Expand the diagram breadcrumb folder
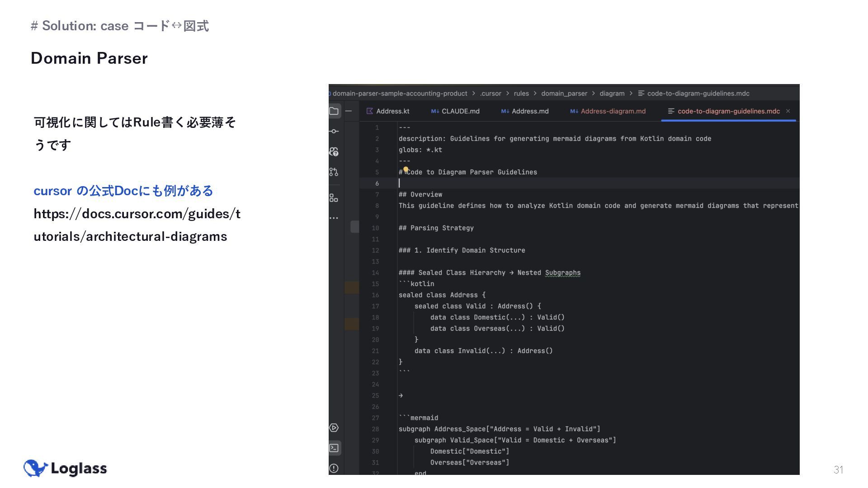868x488 pixels. click(x=612, y=94)
